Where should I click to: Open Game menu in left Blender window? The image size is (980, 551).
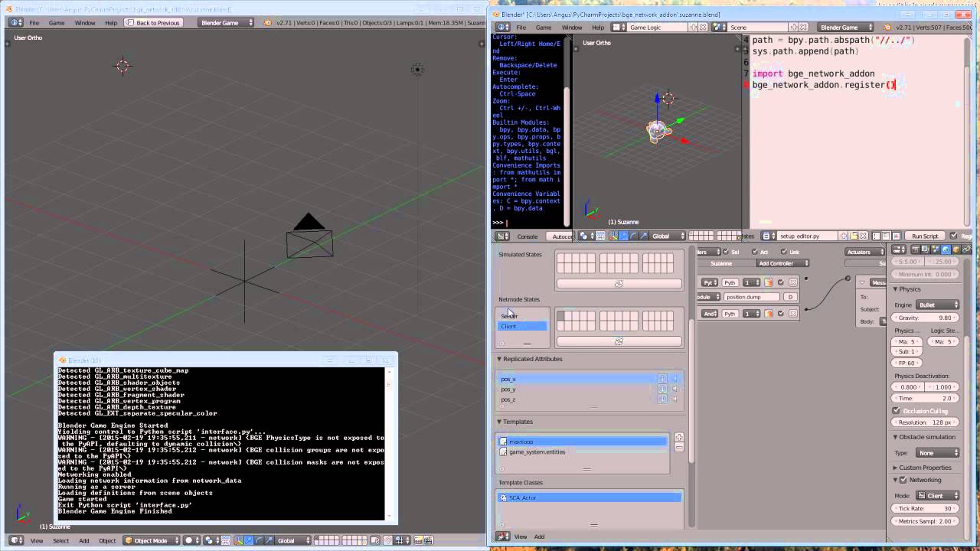(x=57, y=23)
